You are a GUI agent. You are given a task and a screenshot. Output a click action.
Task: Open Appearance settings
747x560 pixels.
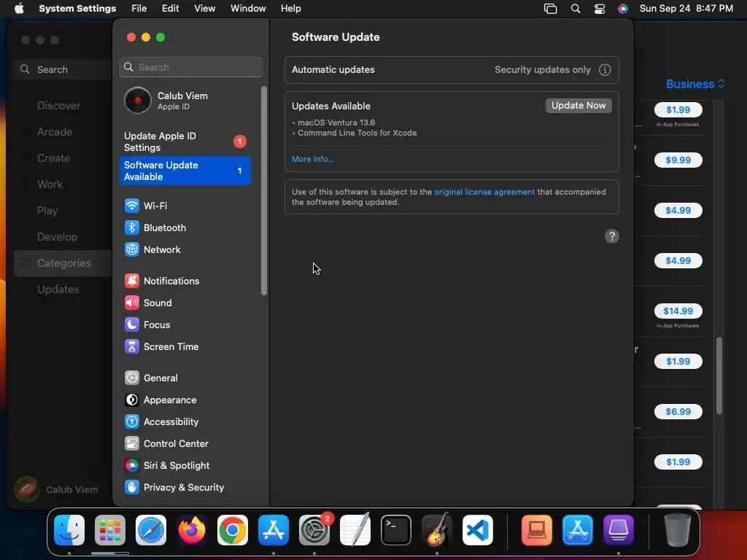[160, 400]
